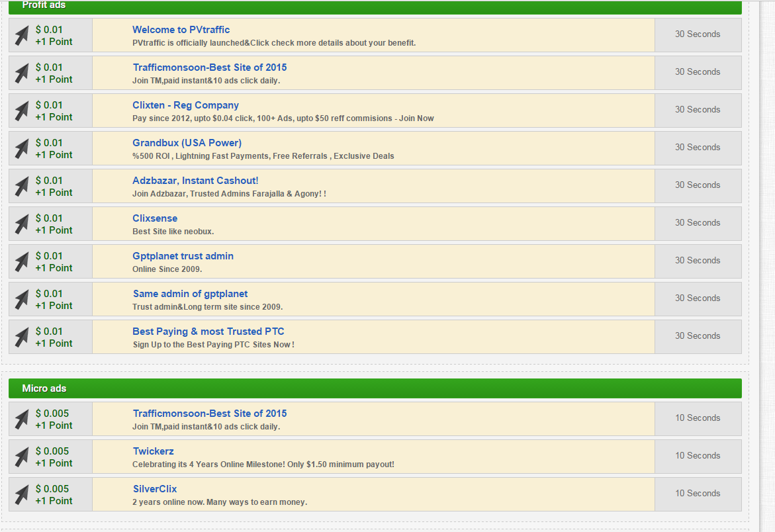Click the cursor icon beside Twickerz

coord(22,457)
